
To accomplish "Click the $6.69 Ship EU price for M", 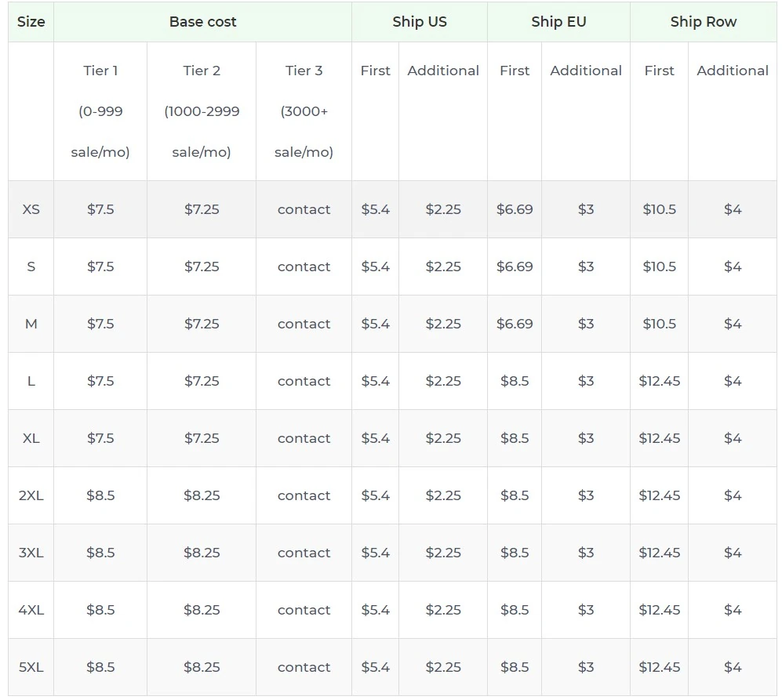I will tap(514, 324).
